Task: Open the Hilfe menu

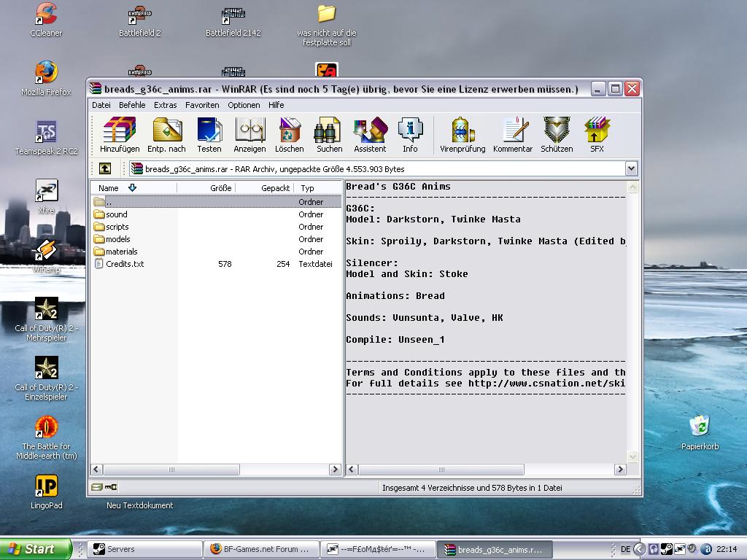Action: (276, 105)
